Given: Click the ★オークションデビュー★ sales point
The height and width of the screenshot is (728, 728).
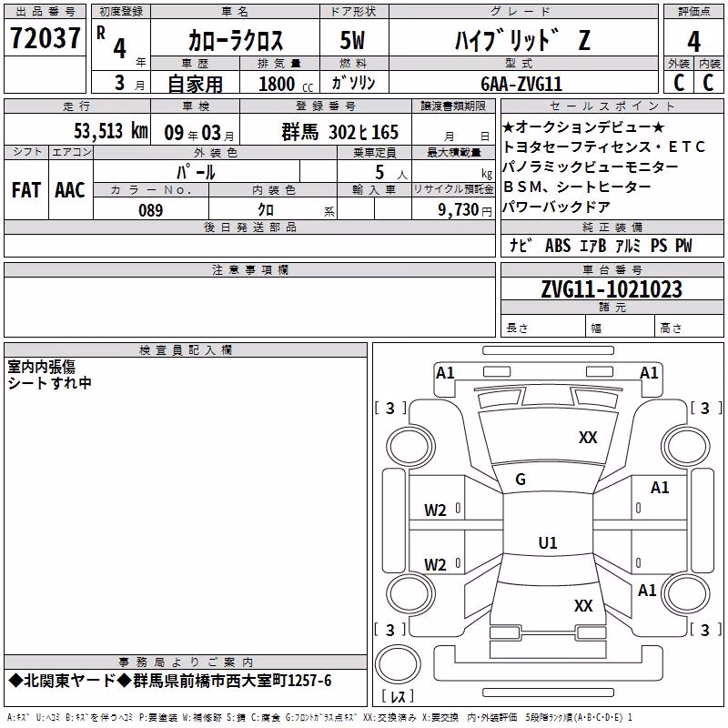Looking at the screenshot, I should point(583,126).
